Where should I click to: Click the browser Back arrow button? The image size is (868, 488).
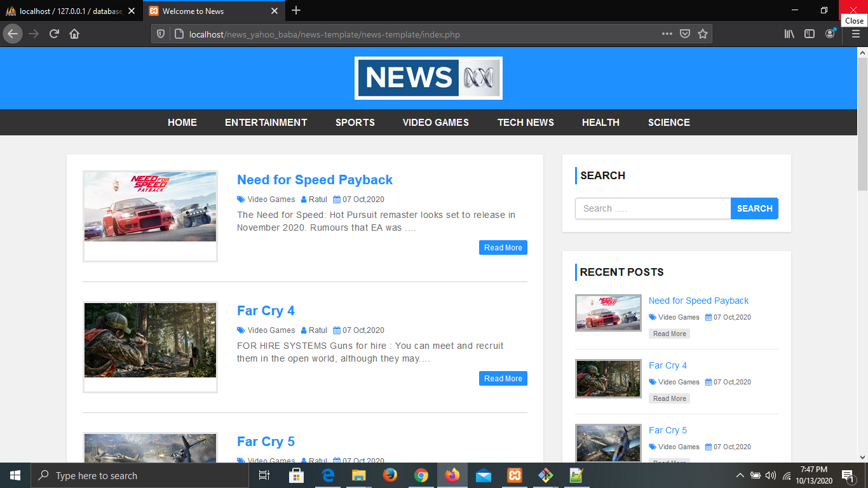pyautogui.click(x=13, y=34)
